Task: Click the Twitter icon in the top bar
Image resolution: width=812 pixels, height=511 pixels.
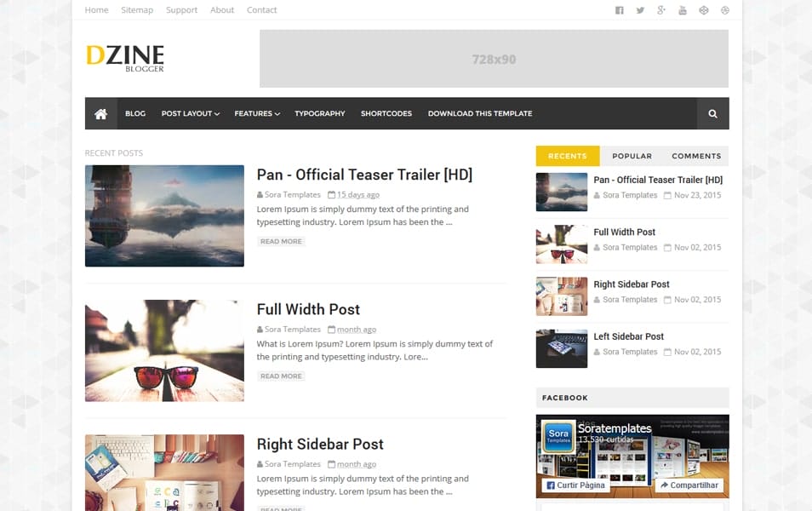Action: [x=640, y=10]
